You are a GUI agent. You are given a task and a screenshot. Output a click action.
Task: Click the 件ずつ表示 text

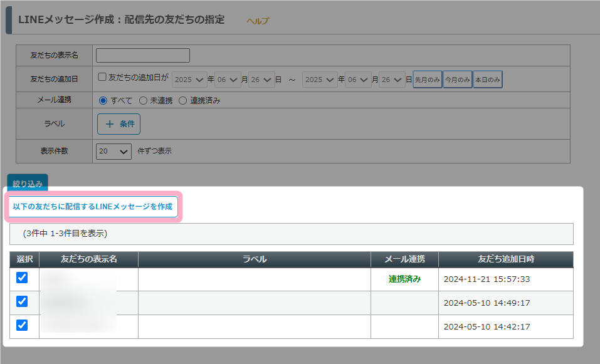155,152
